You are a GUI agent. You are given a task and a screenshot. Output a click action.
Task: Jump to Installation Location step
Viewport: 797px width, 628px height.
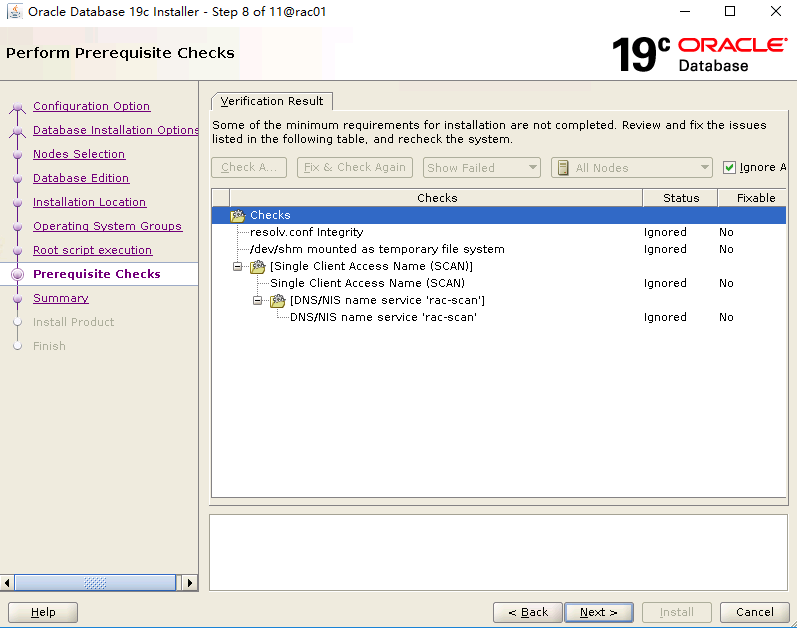(89, 202)
